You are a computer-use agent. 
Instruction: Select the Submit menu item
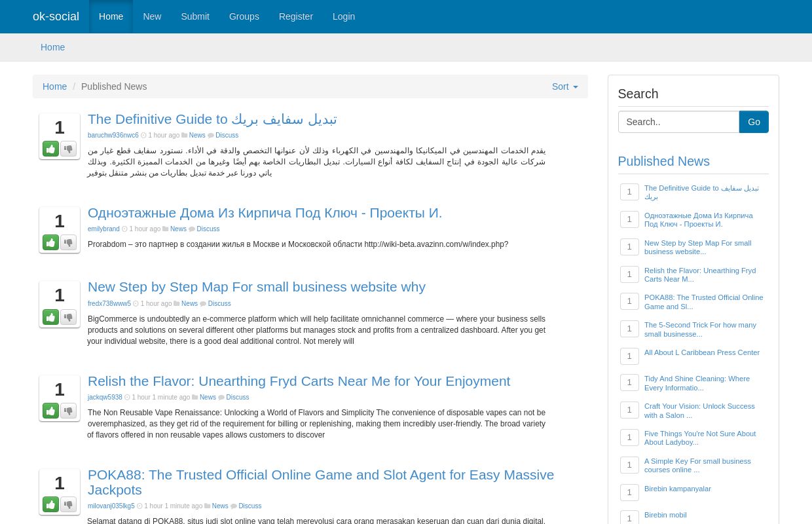[195, 16]
